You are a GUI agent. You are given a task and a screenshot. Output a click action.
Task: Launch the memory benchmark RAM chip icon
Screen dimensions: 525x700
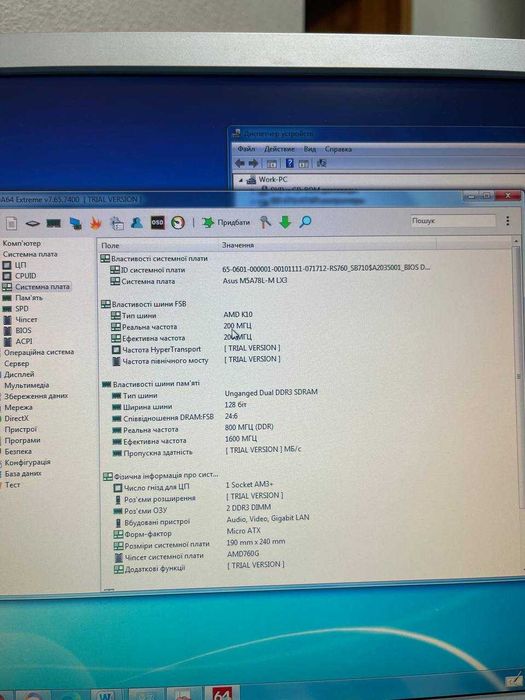(x=54, y=223)
